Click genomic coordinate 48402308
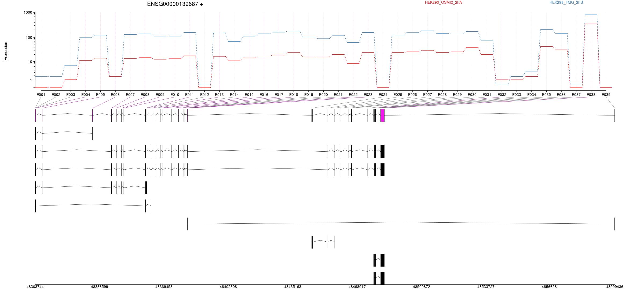The height and width of the screenshot is (292, 644). tap(228, 287)
